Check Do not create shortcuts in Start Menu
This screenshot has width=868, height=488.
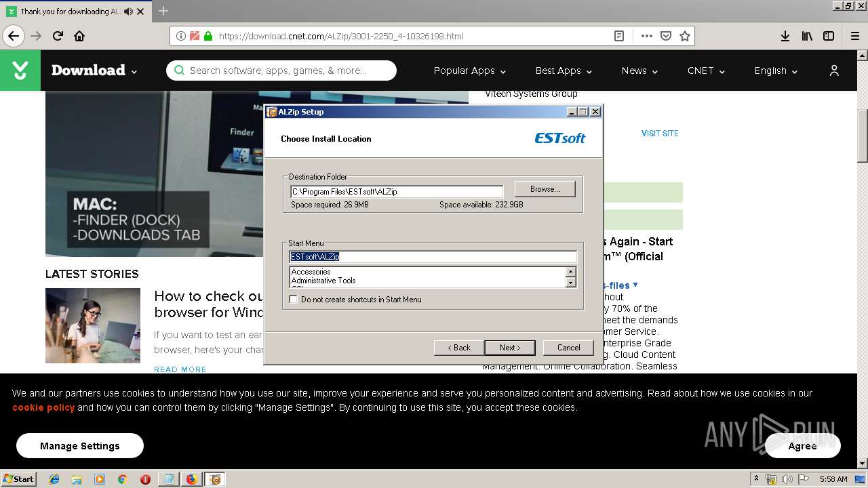294,299
